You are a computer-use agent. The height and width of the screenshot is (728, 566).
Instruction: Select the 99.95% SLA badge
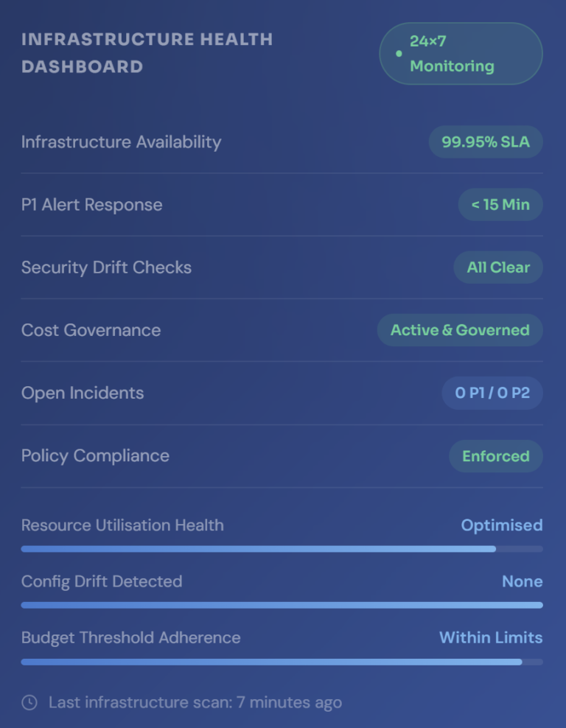[485, 142]
